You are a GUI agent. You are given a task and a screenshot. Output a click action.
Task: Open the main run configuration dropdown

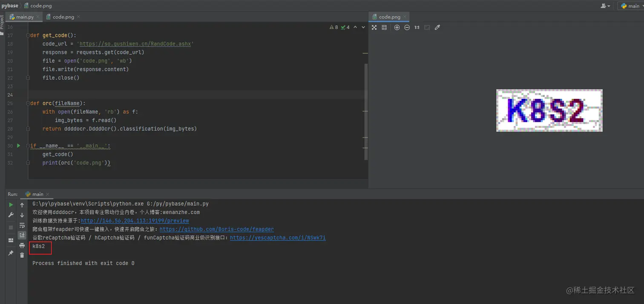(x=631, y=6)
